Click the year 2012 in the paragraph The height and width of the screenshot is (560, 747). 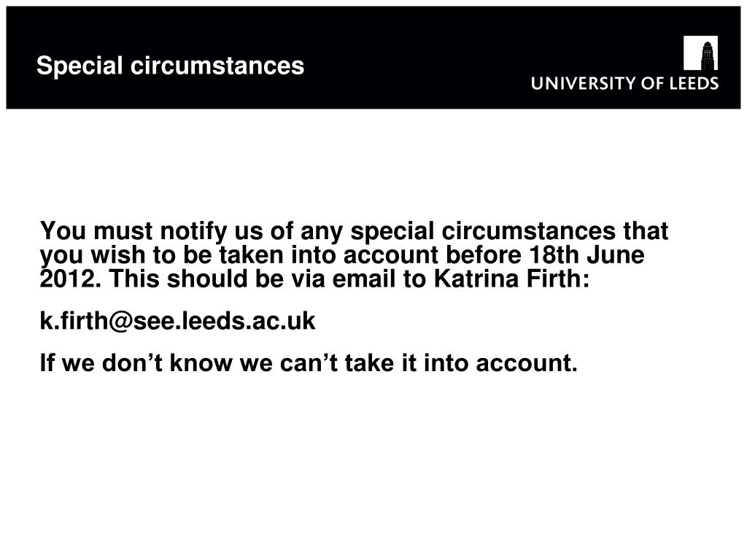(67, 278)
